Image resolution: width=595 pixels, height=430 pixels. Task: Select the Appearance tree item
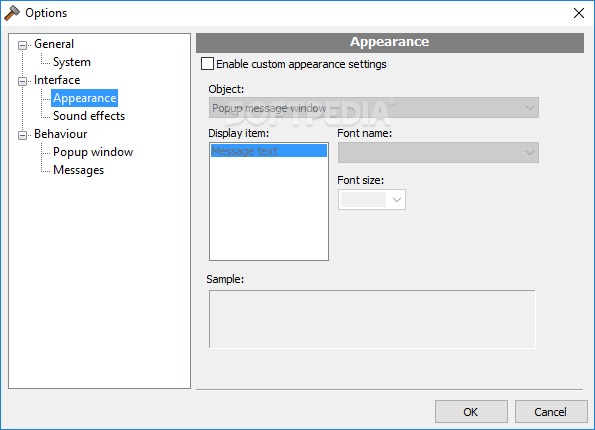point(85,98)
